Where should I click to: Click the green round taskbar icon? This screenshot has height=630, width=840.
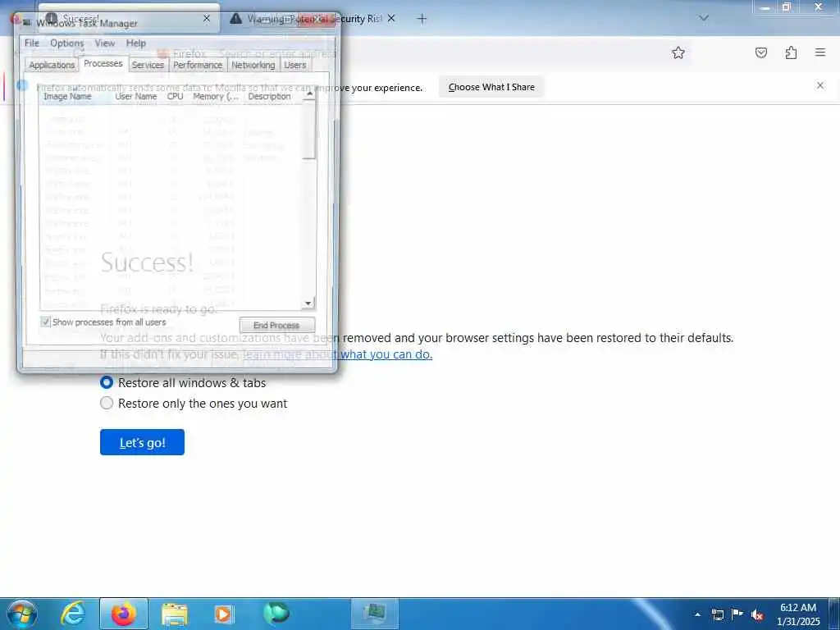point(276,613)
